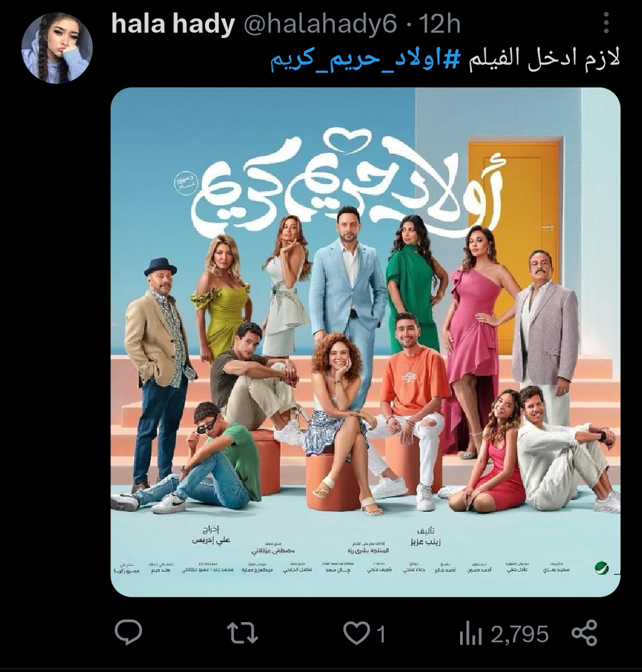
Task: Open the three-dot more options menu
Action: tap(606, 23)
